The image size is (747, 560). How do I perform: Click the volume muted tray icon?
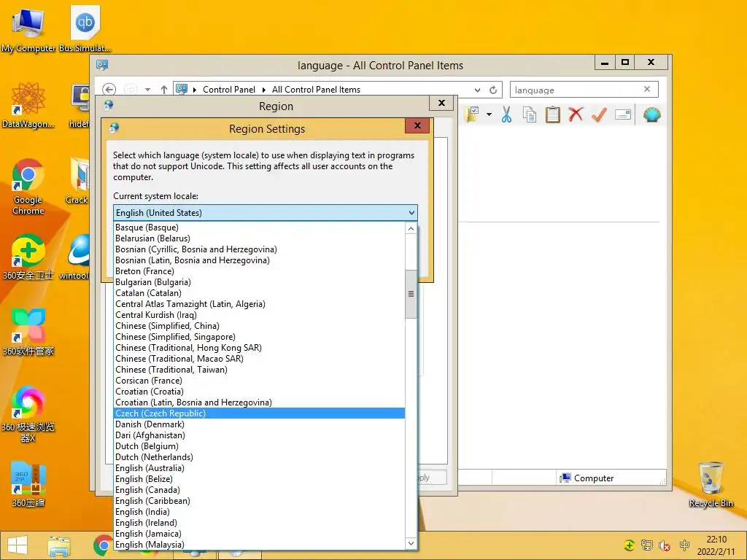tap(665, 545)
